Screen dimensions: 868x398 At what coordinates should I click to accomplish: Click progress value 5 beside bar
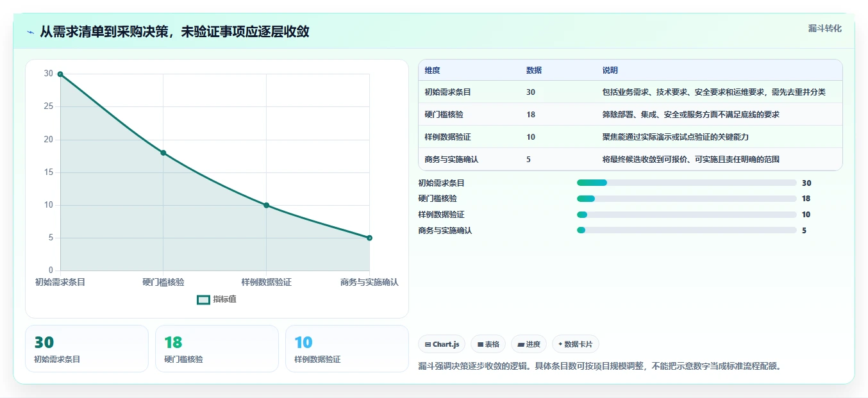coord(805,230)
